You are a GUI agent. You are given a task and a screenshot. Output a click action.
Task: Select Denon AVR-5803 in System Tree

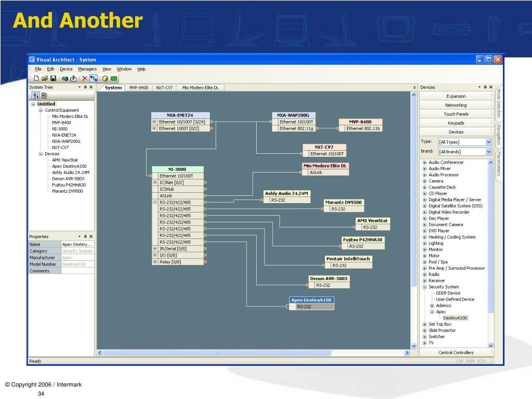(x=68, y=179)
